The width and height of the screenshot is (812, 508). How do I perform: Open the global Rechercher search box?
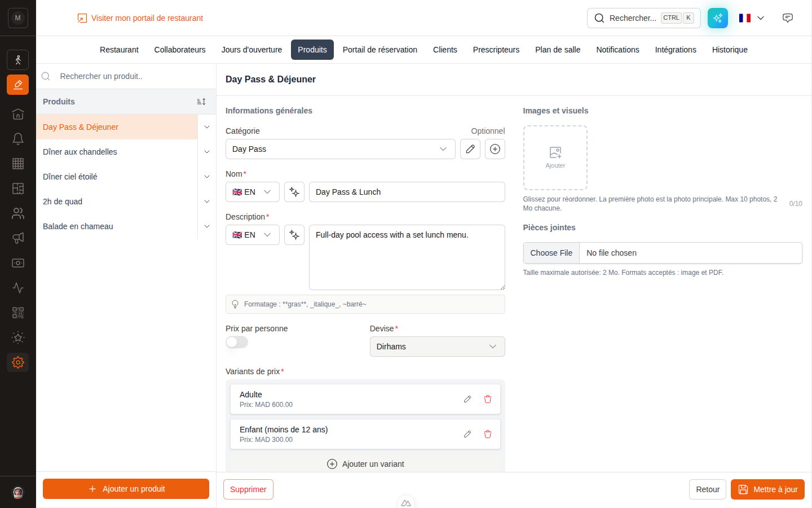tap(644, 18)
